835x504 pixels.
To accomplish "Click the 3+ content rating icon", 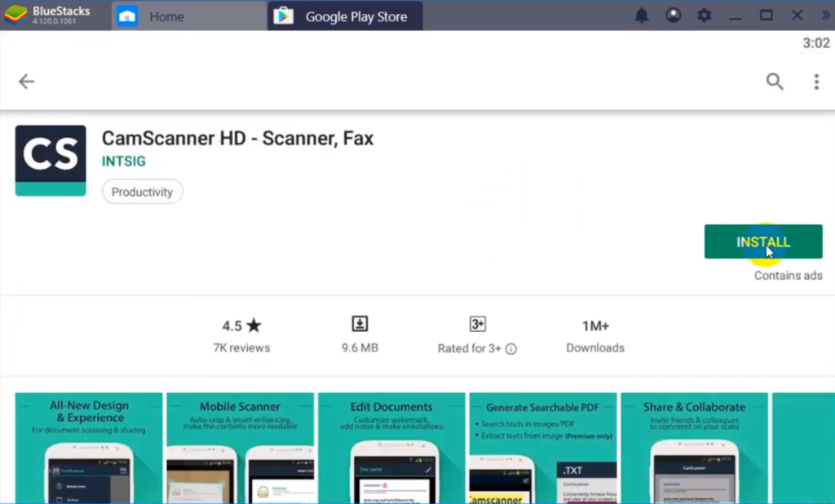I will click(x=478, y=324).
